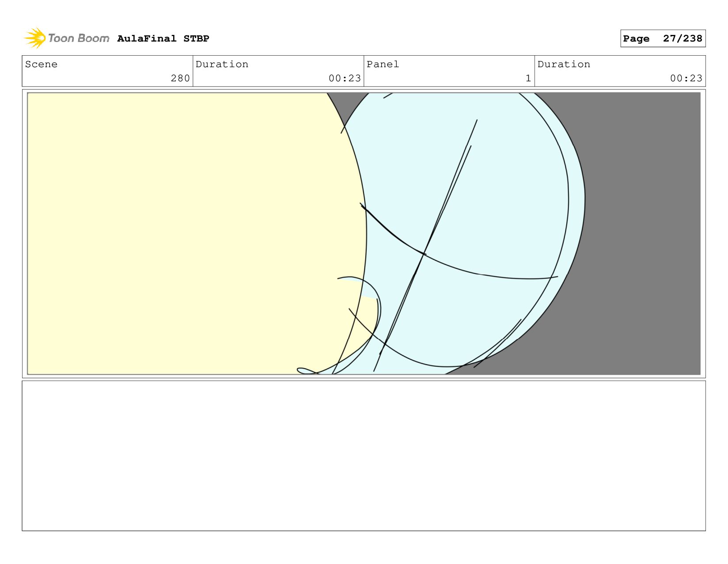This screenshot has height=564, width=728.
Task: Click the AulaFinal STBP title text
Action: (163, 38)
